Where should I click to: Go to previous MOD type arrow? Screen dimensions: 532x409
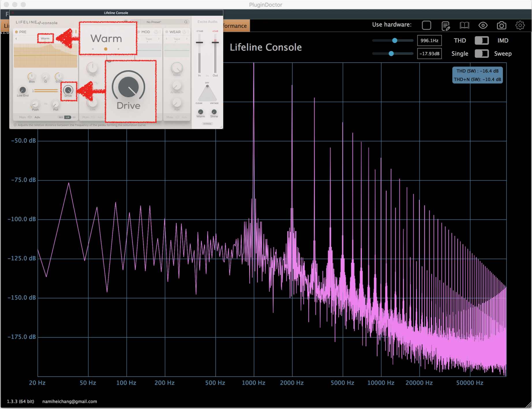point(138,39)
